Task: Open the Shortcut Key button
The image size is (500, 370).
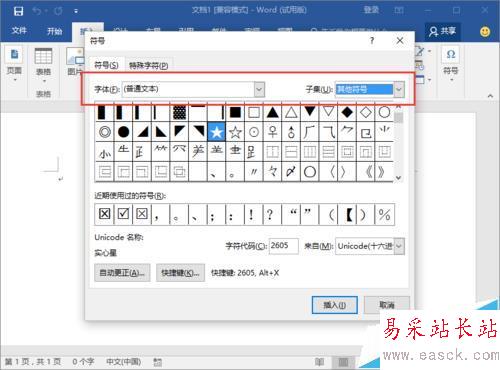Action: coord(180,273)
